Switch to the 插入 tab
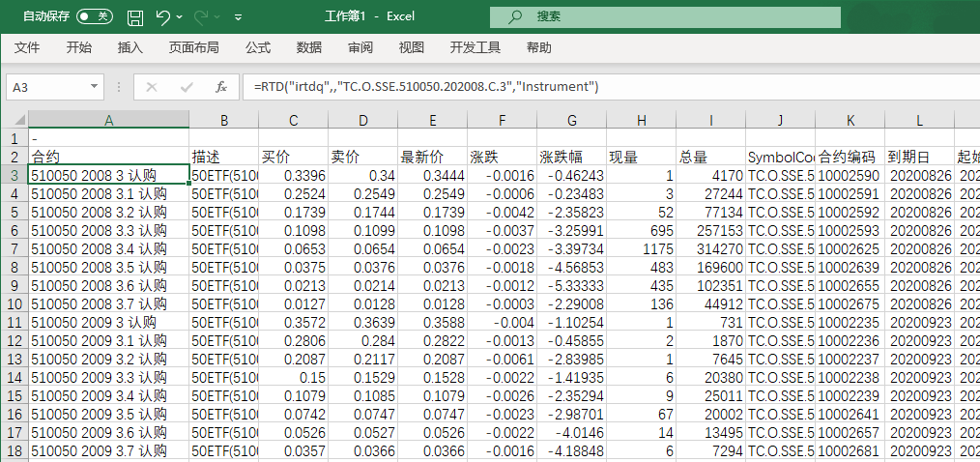 coord(130,47)
